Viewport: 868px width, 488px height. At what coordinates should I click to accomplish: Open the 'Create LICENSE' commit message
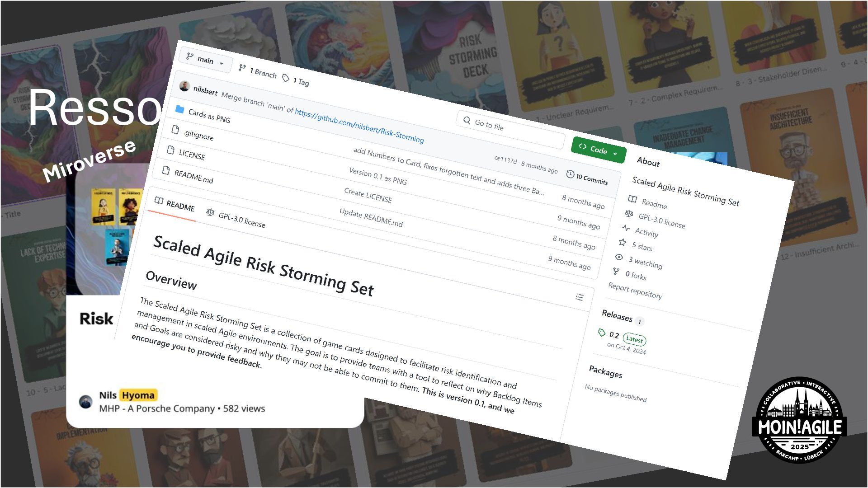[368, 196]
